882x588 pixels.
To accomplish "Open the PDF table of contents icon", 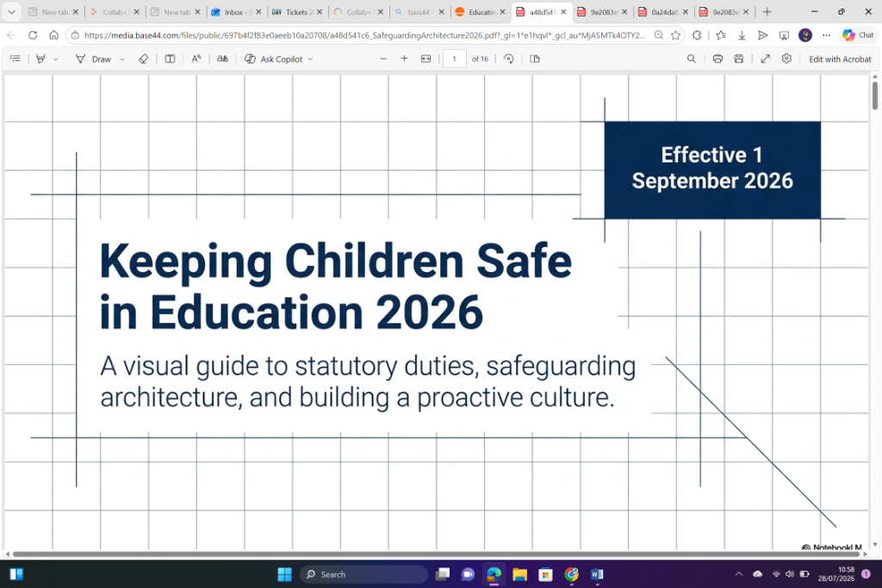I will pos(16,59).
